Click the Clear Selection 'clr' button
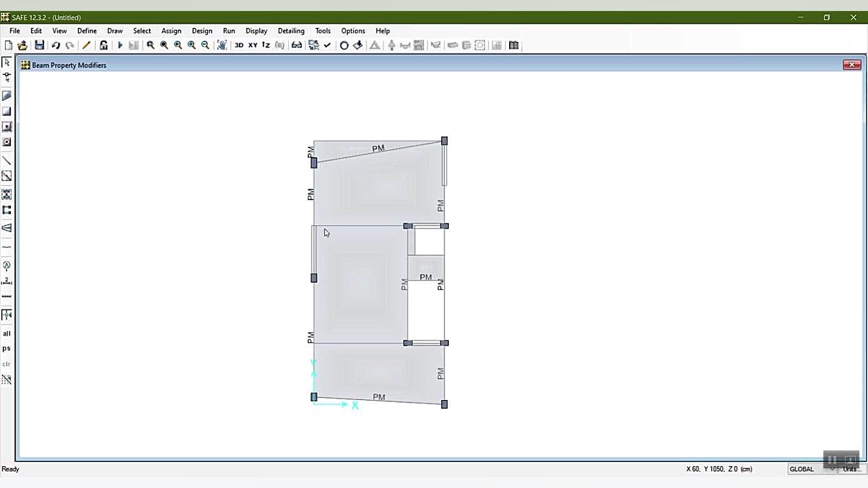The width and height of the screenshot is (868, 488). point(6,364)
